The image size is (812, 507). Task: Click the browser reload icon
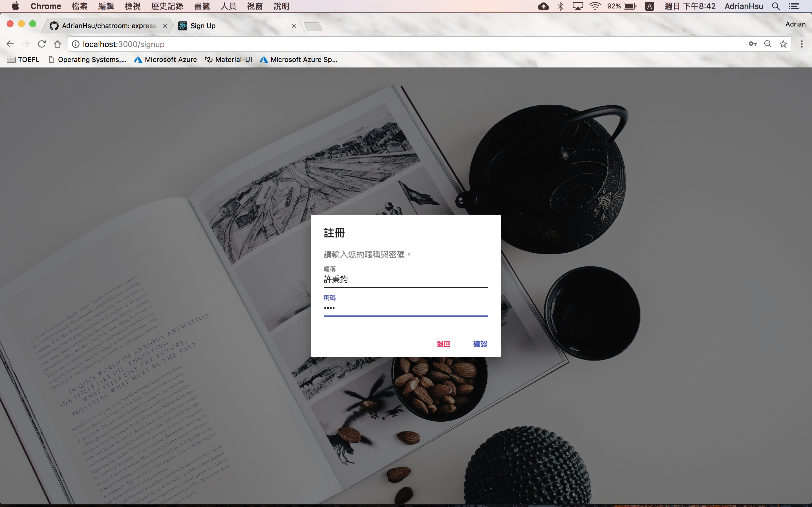click(42, 44)
